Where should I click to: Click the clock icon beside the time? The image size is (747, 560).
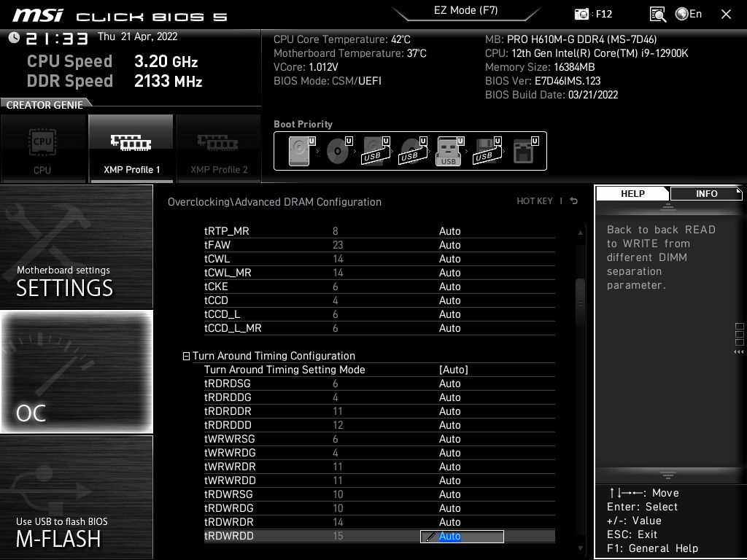click(14, 37)
